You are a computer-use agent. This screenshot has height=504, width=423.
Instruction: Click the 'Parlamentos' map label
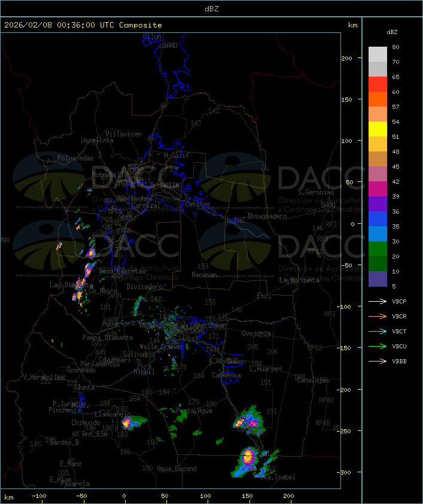[100, 364]
